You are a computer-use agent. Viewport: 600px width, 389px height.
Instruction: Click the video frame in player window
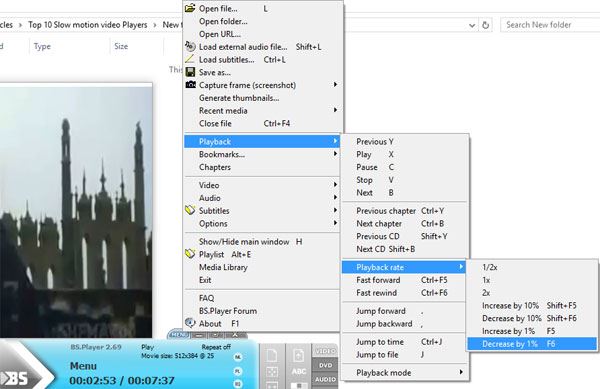click(x=76, y=212)
